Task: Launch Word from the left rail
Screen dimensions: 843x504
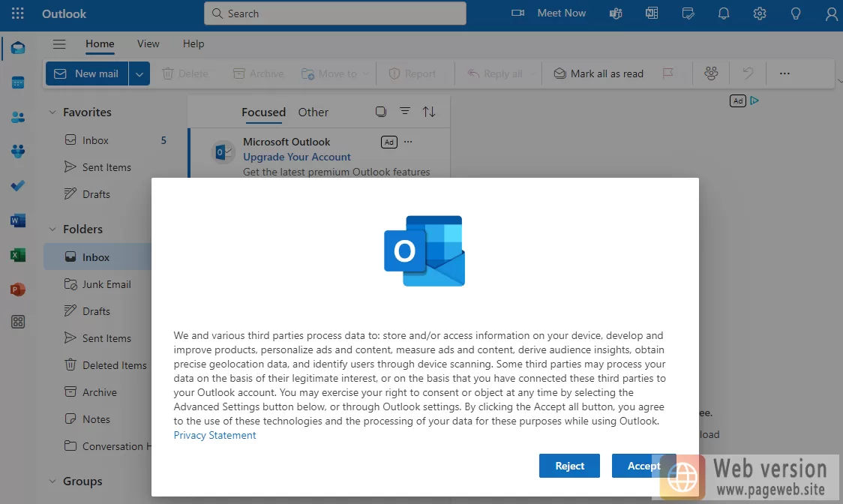Action: pos(18,220)
